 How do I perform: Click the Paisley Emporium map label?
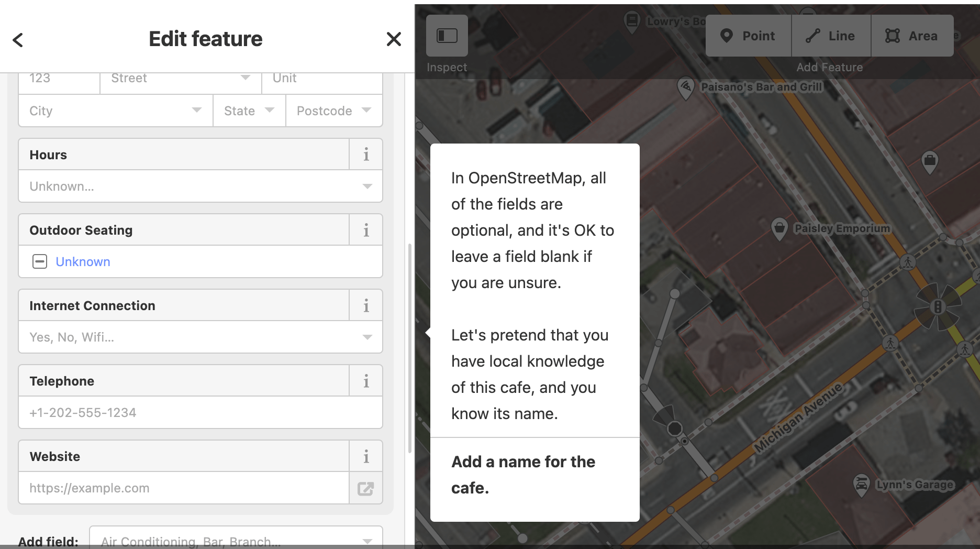842,228
